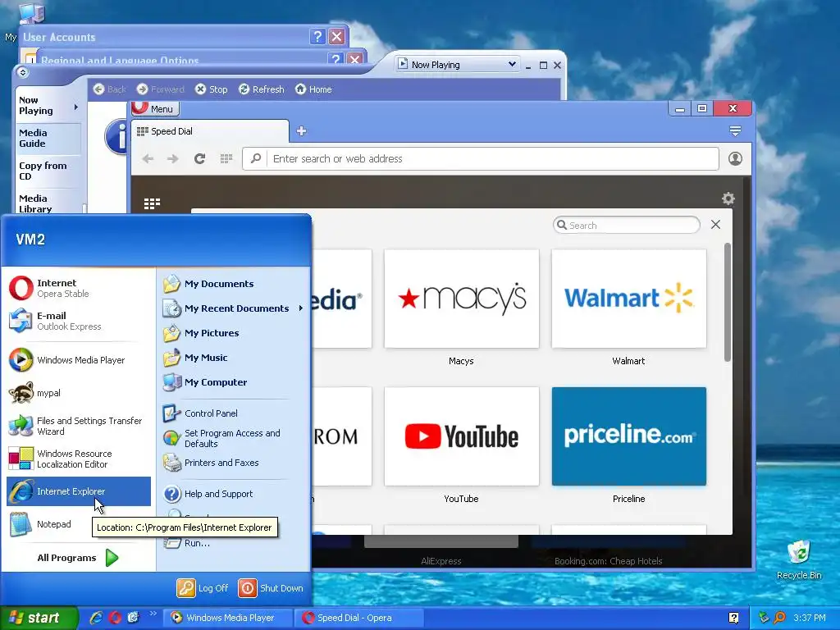Select the Speed Dial tab
840x630 pixels.
209,131
